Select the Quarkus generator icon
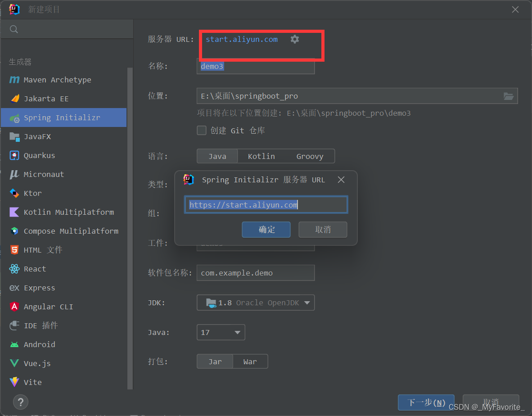This screenshot has height=416, width=532. click(x=14, y=155)
